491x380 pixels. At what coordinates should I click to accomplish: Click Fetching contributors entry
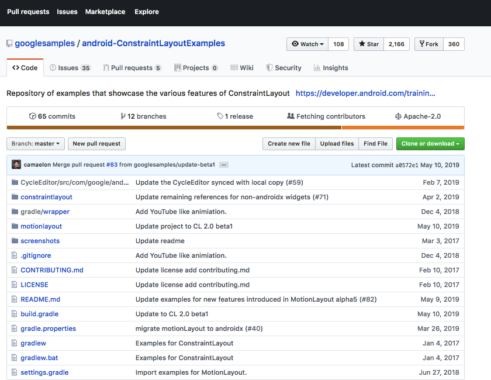[326, 116]
